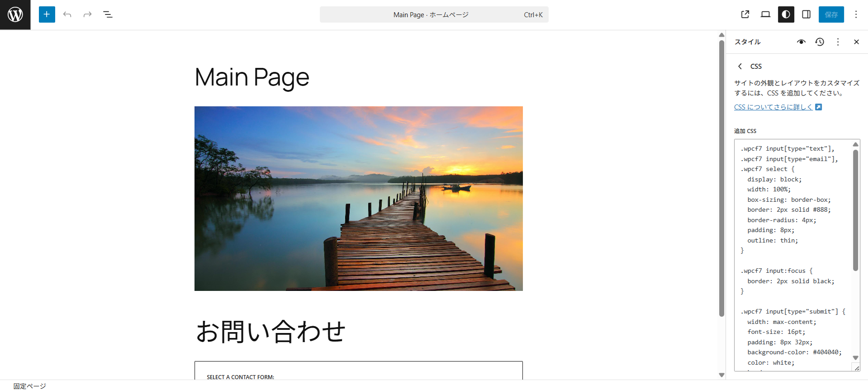
Task: Click the editor canvas scrollbar thumb
Action: coord(721,178)
